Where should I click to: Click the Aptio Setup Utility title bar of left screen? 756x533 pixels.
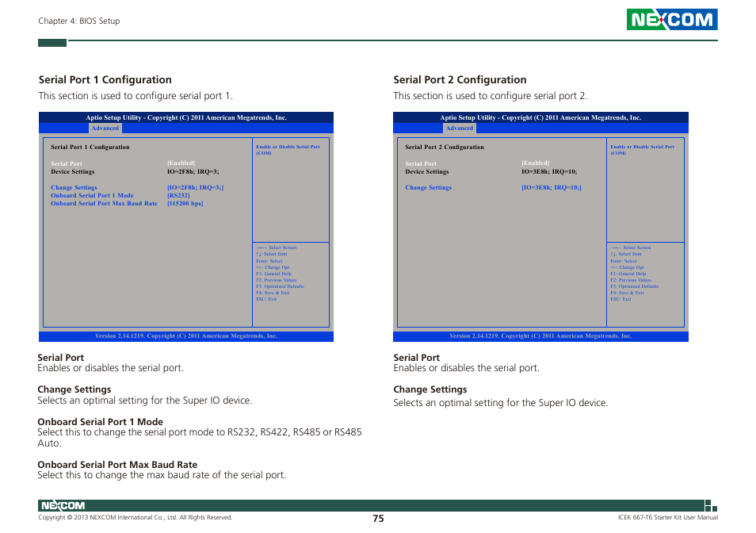coord(186,117)
